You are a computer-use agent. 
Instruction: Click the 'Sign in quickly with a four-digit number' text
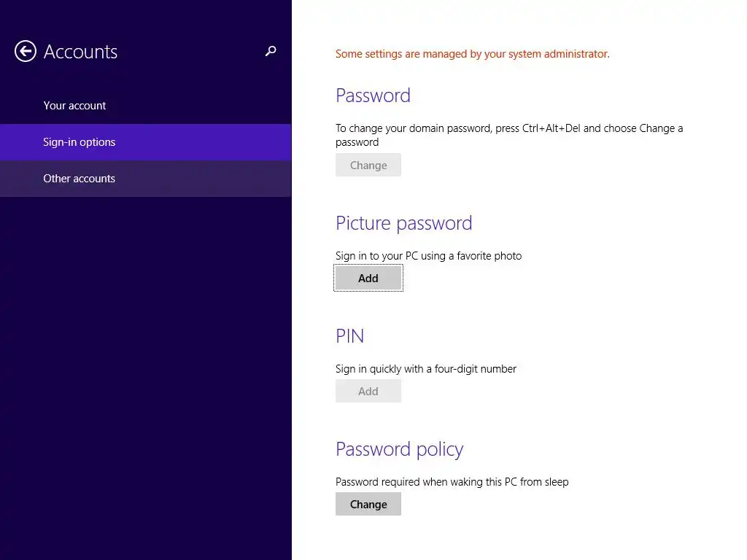[x=425, y=369]
